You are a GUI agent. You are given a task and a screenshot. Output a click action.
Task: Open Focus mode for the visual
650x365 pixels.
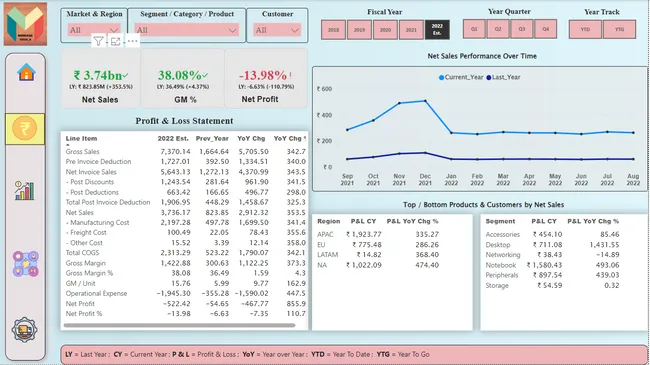click(x=116, y=41)
